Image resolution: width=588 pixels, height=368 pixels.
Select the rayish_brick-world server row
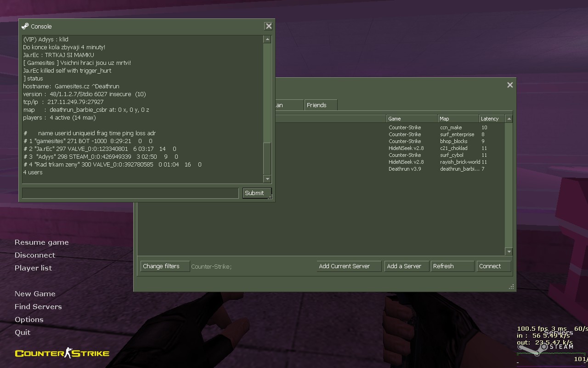pyautogui.click(x=390, y=162)
